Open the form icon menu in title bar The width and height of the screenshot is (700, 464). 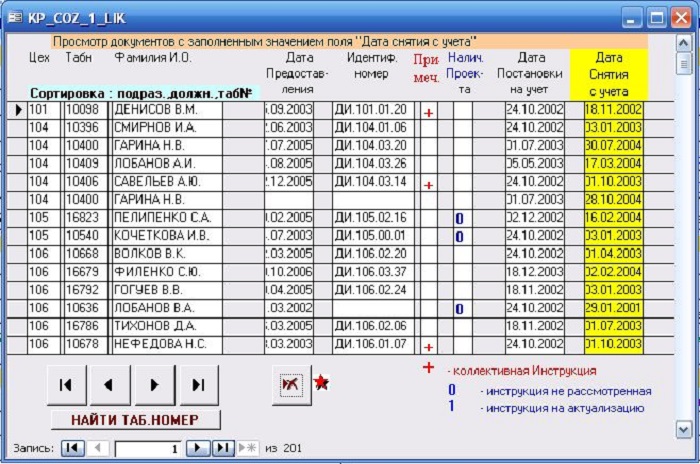pyautogui.click(x=15, y=17)
